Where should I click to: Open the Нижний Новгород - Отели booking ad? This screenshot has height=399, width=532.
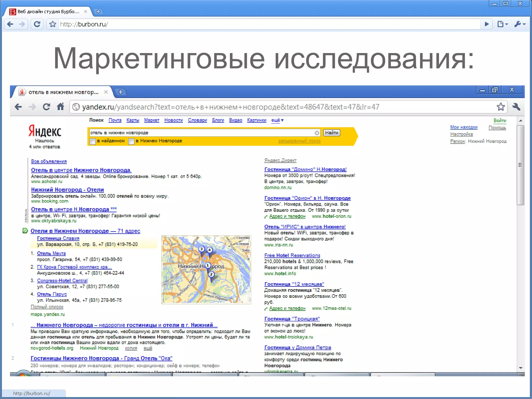pos(68,190)
